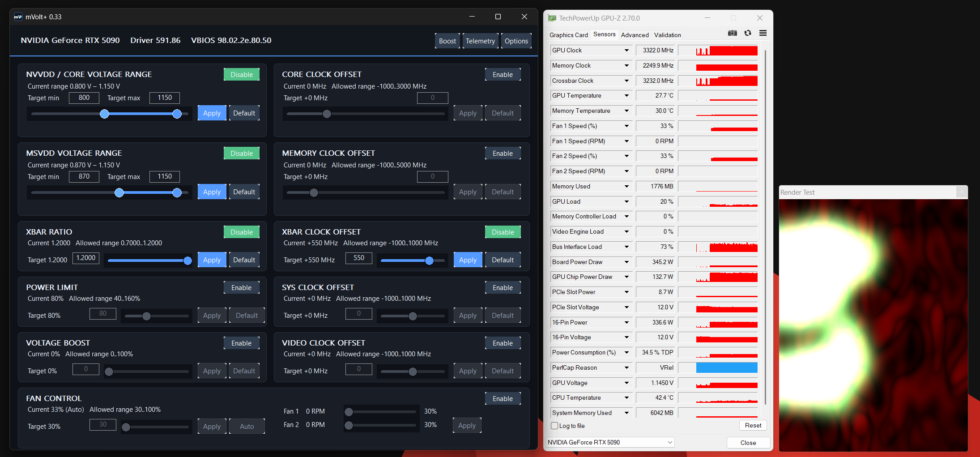Open the Boost page in mVolt+
The width and height of the screenshot is (980, 457).
coord(447,41)
